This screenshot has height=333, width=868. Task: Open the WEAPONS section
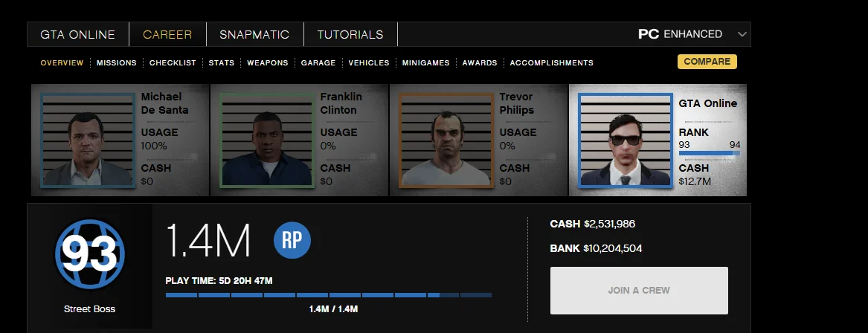(x=267, y=63)
